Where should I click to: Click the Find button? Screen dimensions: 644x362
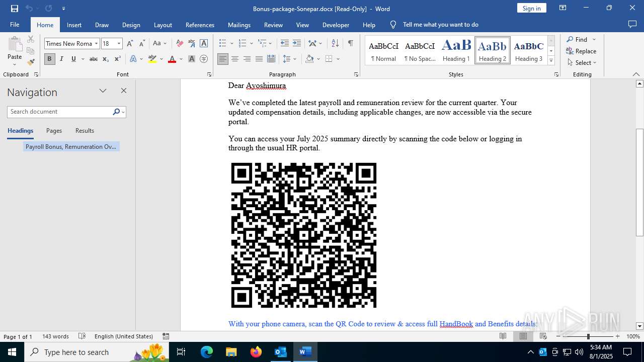[577, 39]
